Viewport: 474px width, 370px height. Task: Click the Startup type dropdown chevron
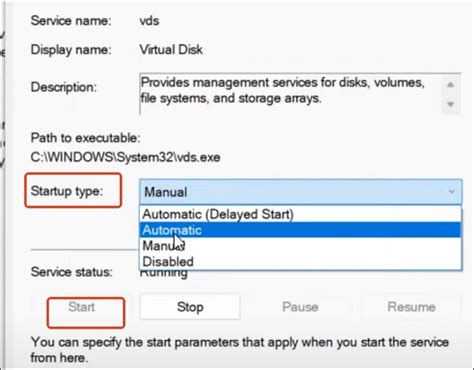point(451,192)
